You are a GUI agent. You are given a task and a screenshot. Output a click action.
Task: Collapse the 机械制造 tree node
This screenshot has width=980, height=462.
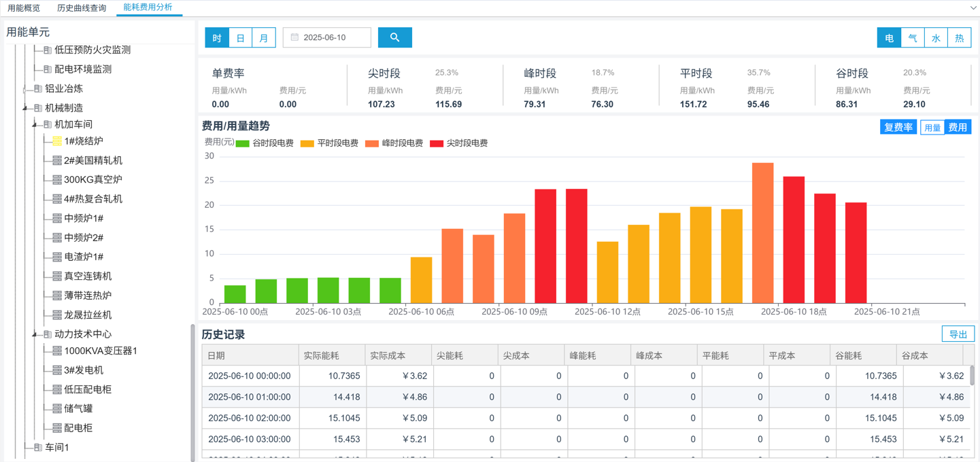(25, 108)
